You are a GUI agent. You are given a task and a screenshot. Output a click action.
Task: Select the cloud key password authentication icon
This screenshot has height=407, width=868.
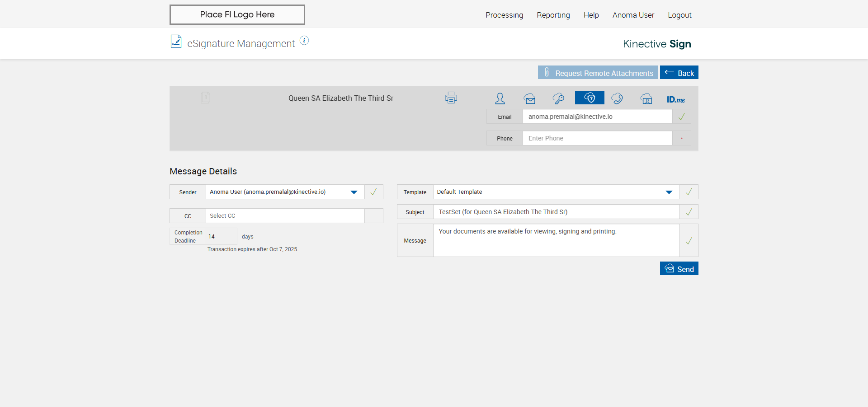point(558,98)
